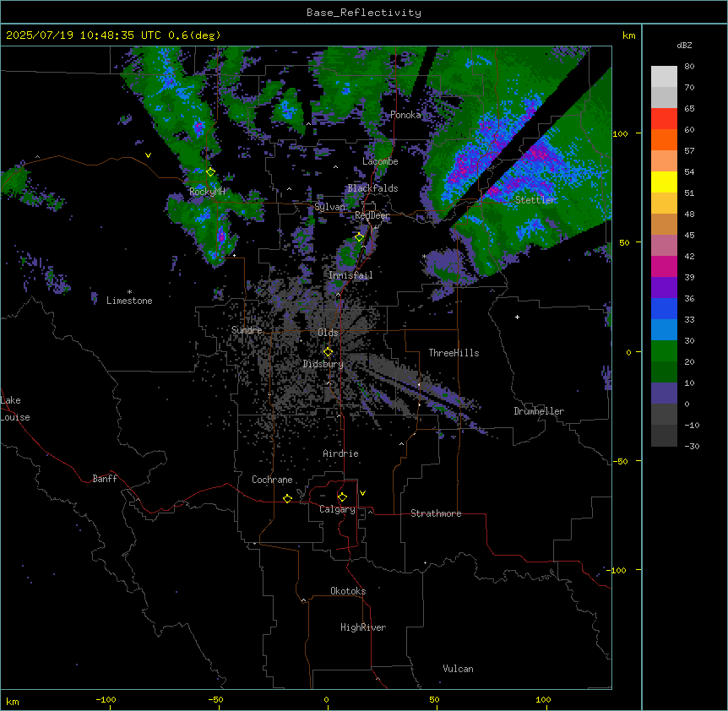
Task: Select the yellow diamond marker above the Calgary label
Action: click(342, 497)
